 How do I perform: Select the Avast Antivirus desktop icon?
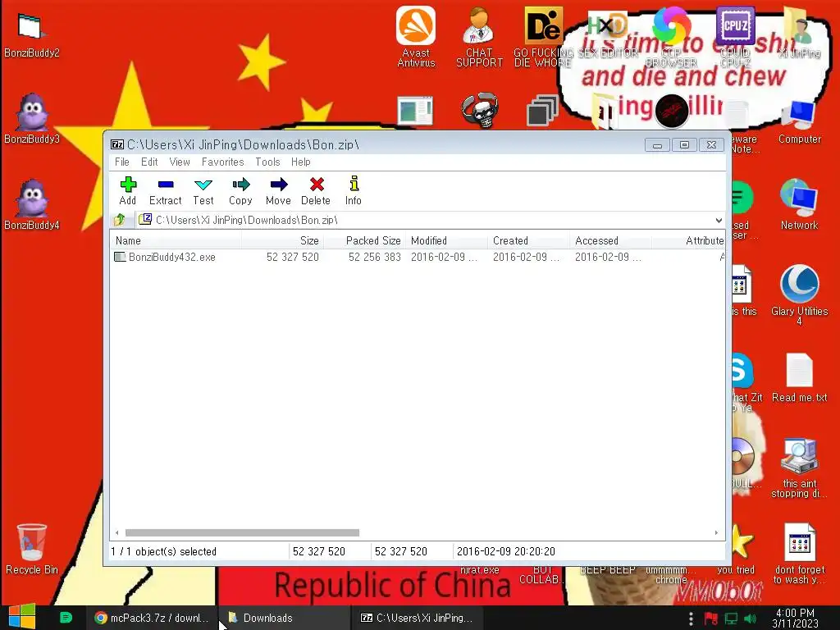[x=416, y=36]
